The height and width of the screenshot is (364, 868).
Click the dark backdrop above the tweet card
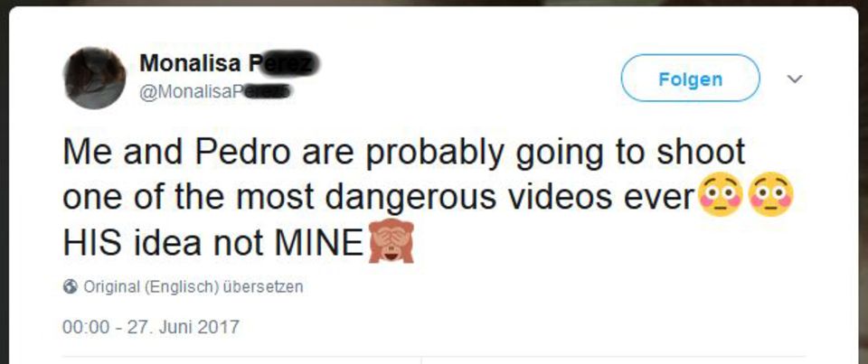click(x=434, y=3)
